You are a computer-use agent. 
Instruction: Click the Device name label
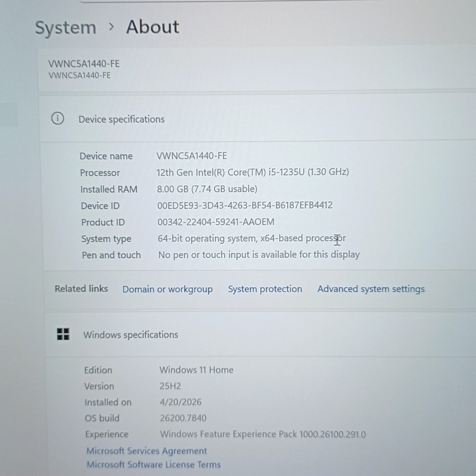(106, 156)
